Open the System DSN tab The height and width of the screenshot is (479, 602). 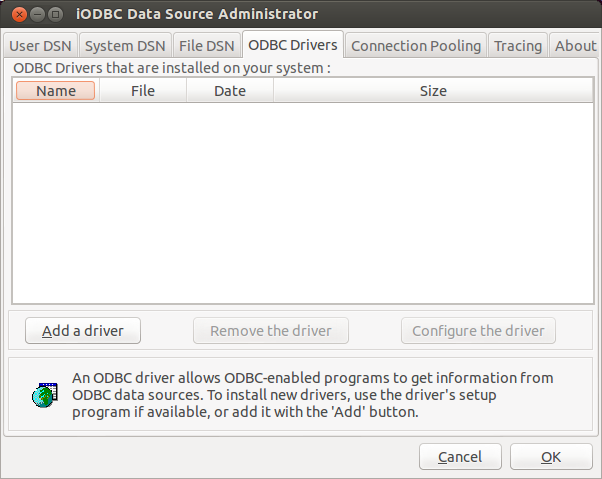tap(125, 45)
